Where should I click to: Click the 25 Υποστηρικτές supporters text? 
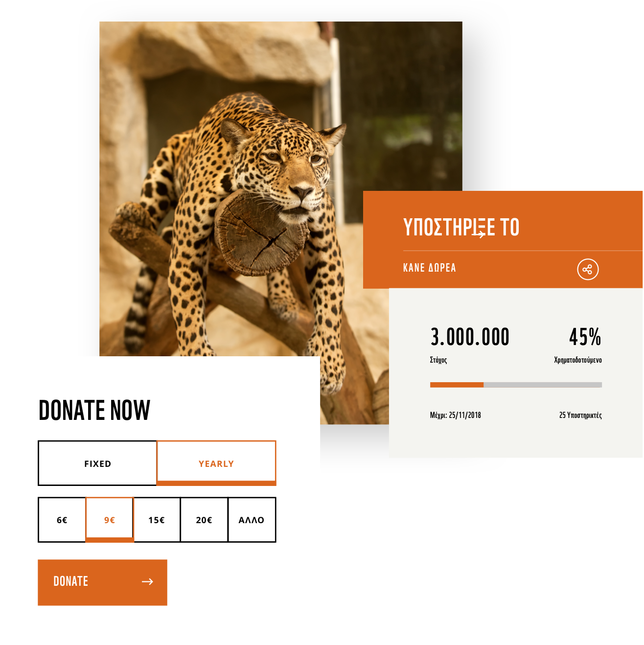pyautogui.click(x=580, y=415)
